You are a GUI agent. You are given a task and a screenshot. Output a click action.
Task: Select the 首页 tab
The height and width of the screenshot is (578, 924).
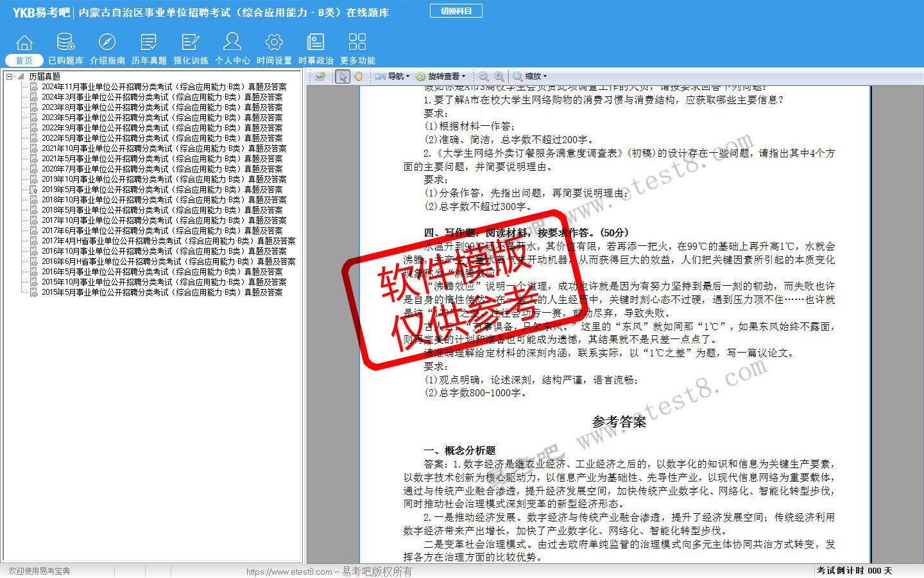[x=24, y=60]
